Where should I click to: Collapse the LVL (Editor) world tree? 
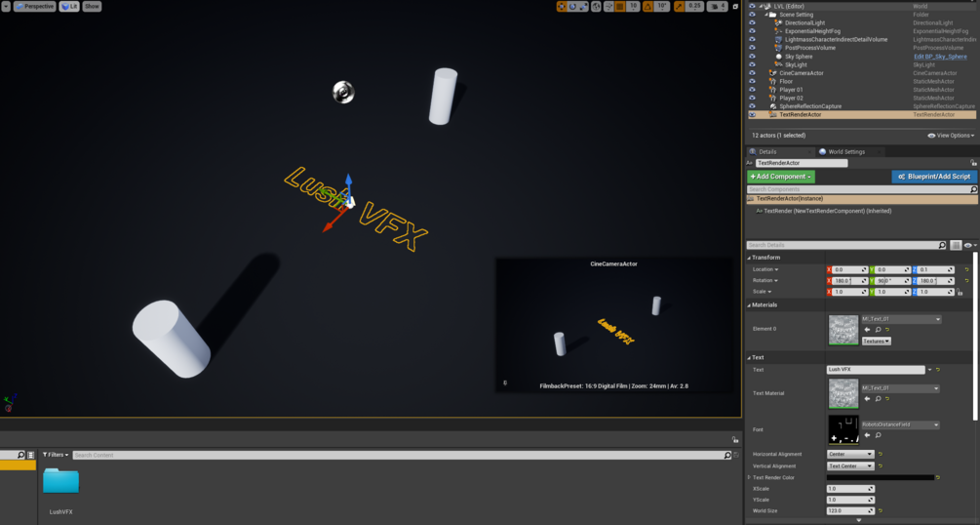(x=762, y=6)
